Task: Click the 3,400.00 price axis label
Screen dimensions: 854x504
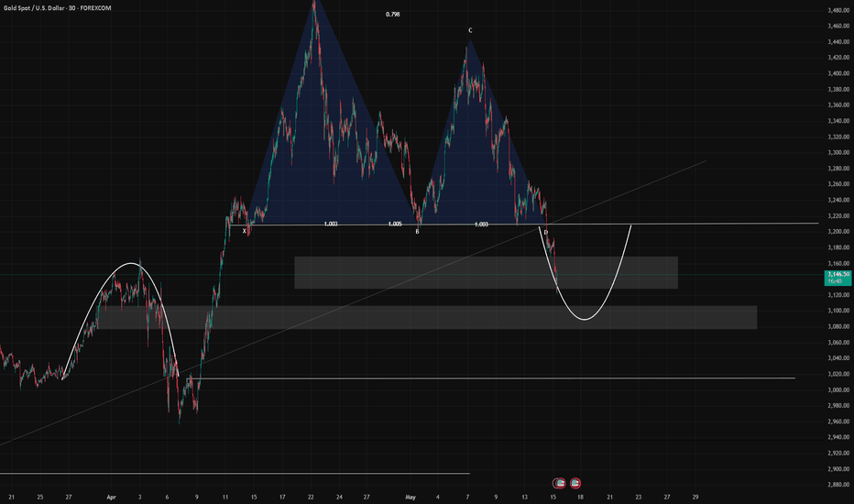Action: point(838,73)
